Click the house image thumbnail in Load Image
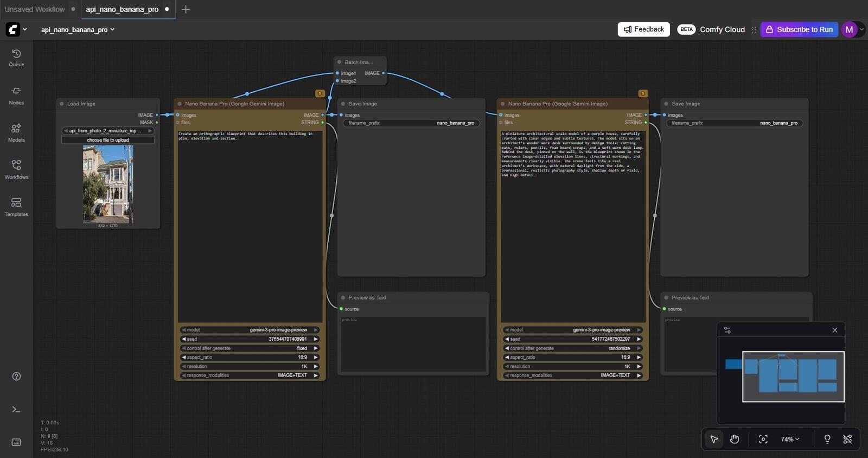Screen dimensions: 868x458 108,184
